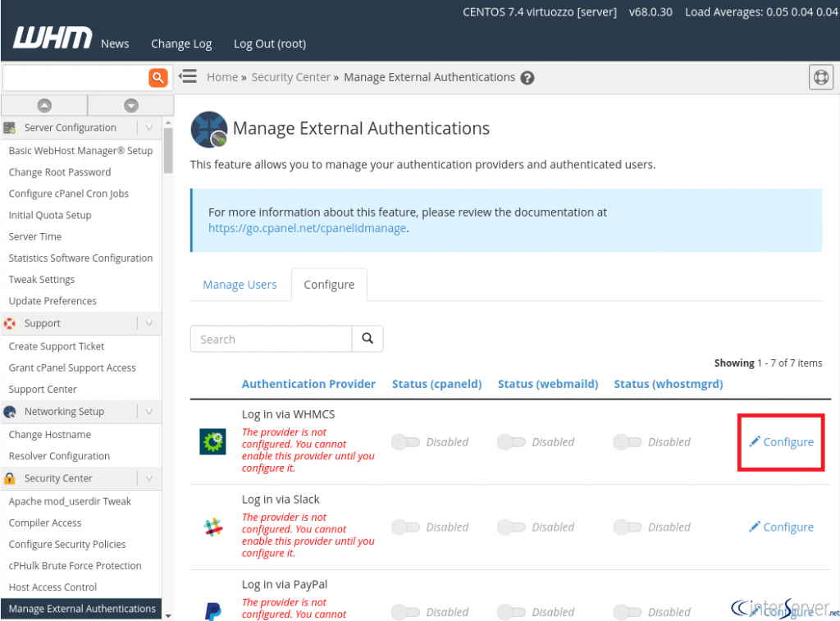The width and height of the screenshot is (840, 621).
Task: Click the Networking Setup globe icon
Action: click(10, 412)
